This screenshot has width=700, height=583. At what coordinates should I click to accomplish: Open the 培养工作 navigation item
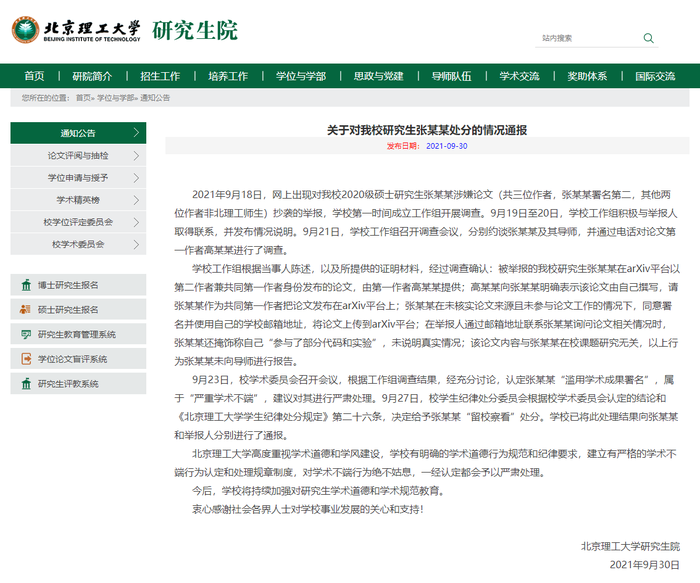point(228,76)
